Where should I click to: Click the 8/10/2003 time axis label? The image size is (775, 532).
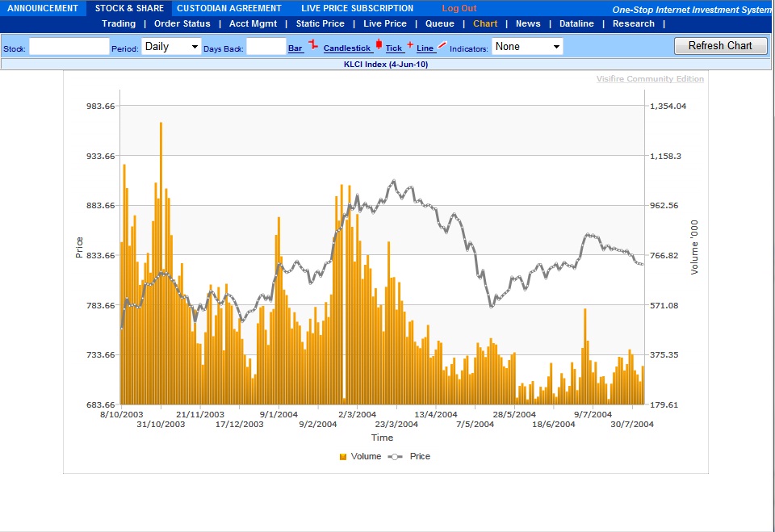(x=122, y=415)
